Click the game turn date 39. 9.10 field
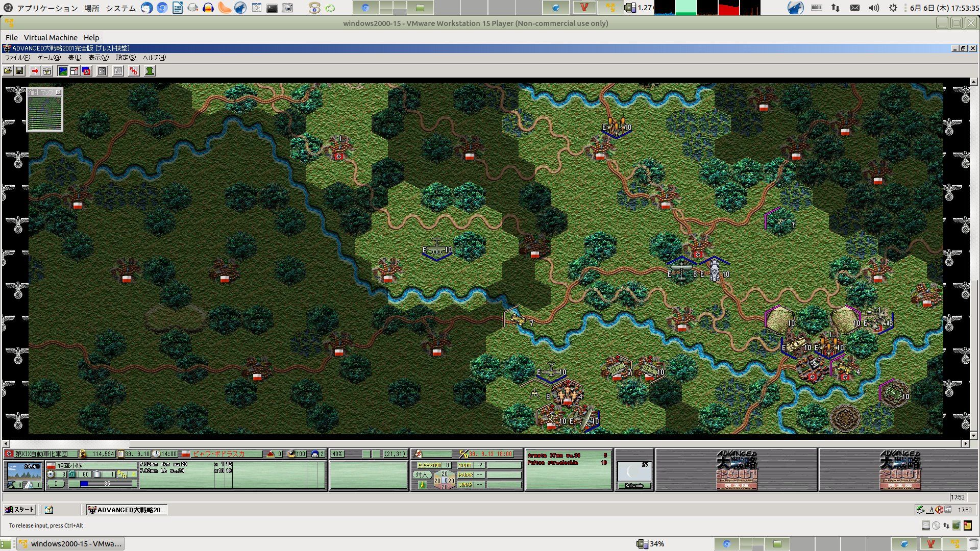980x551 pixels. point(137,454)
